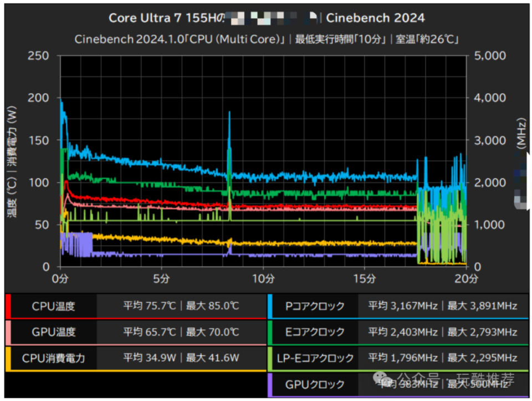This screenshot has width=532, height=401.
Task: Click the blue Pコアクロック legend color swatch
Action: 270,306
